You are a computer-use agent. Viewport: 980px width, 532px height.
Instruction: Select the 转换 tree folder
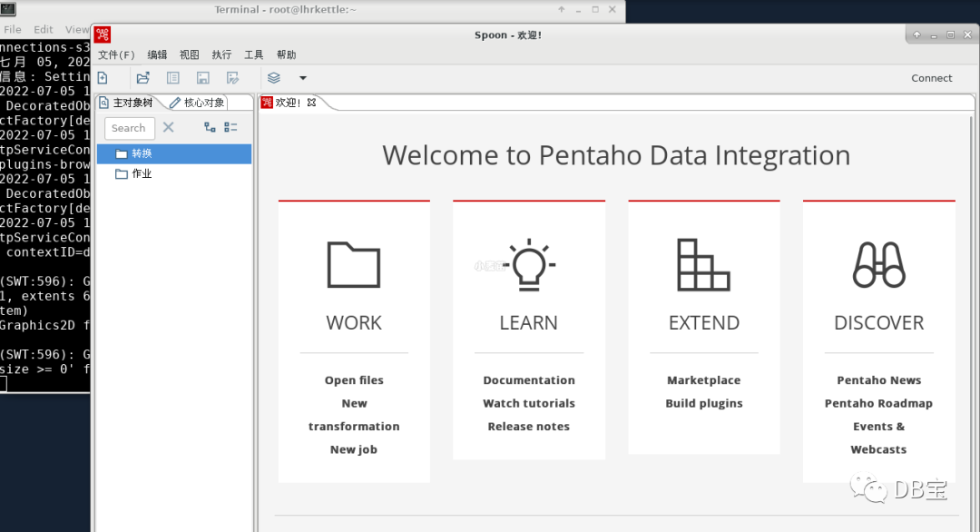(x=174, y=153)
